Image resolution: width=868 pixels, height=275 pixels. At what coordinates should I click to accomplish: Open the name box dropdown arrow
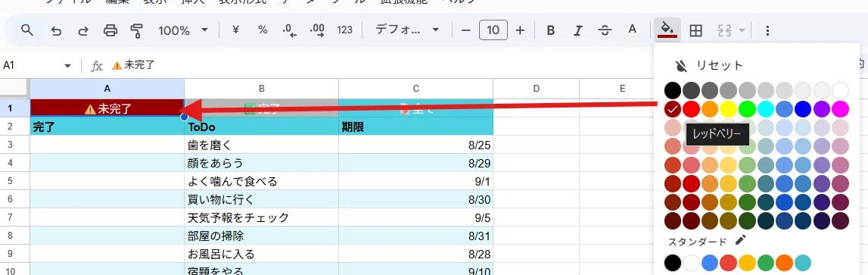click(x=67, y=65)
